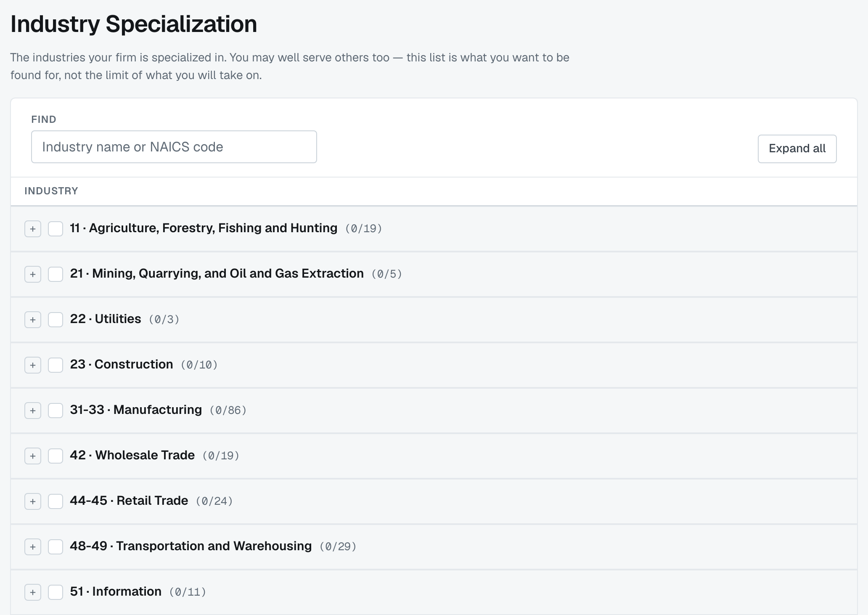Screen dimensions: 868x615
Task: Tick the Utilities checkbox
Action: (x=56, y=320)
